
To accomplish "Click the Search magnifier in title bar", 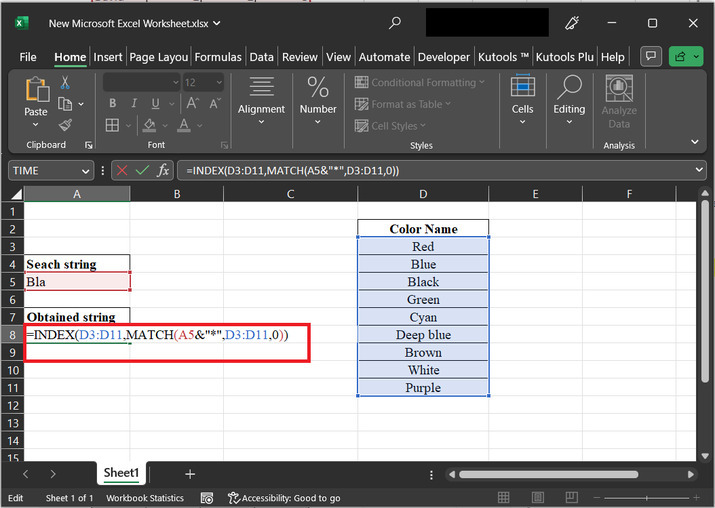I will coord(394,23).
